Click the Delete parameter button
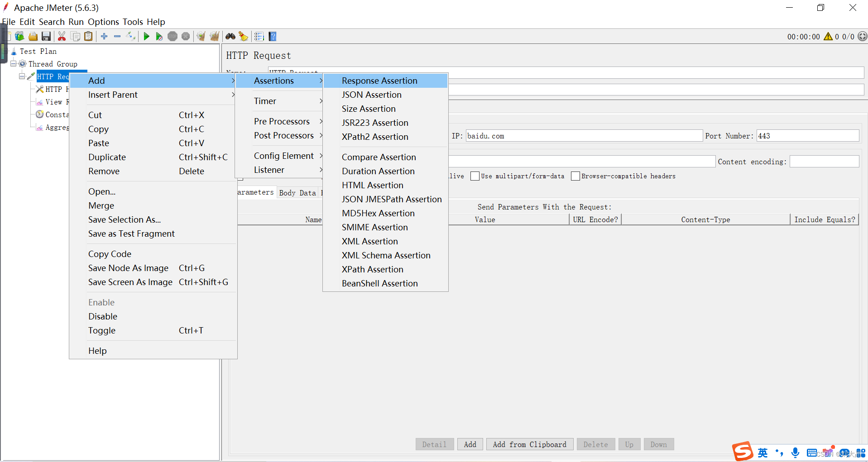This screenshot has height=462, width=868. (596, 444)
